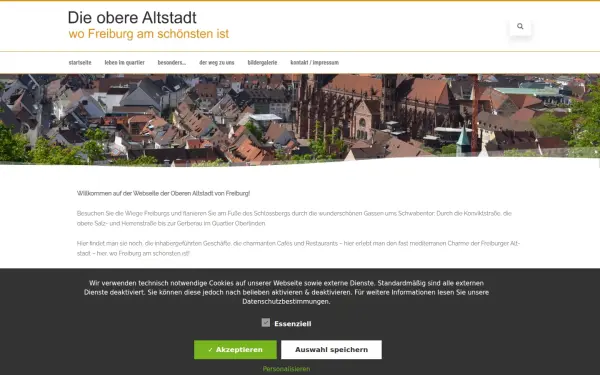Open leben im quartier menu

pyautogui.click(x=124, y=62)
